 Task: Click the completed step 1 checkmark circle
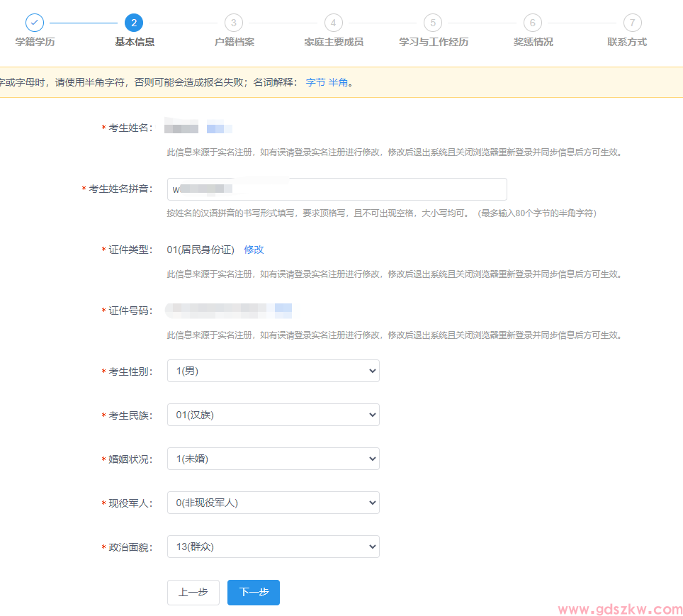(x=35, y=23)
